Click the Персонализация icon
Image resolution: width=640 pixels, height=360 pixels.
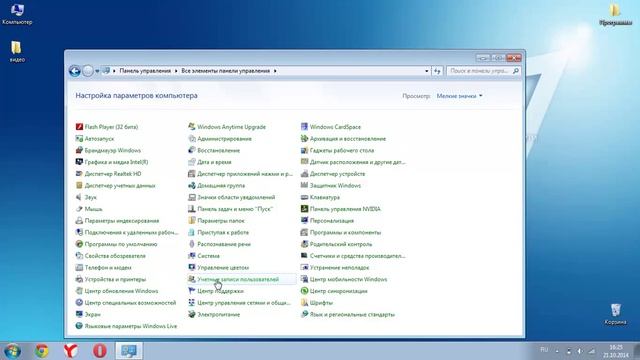tap(304, 221)
